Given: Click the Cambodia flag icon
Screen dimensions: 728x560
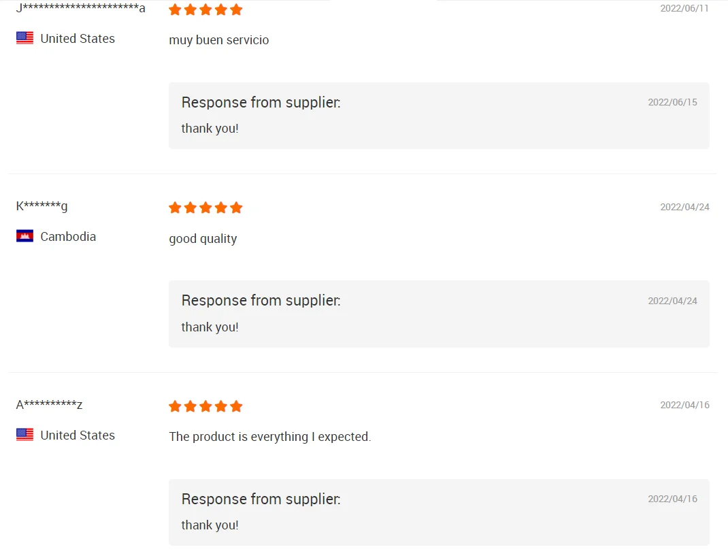Looking at the screenshot, I should click(24, 236).
